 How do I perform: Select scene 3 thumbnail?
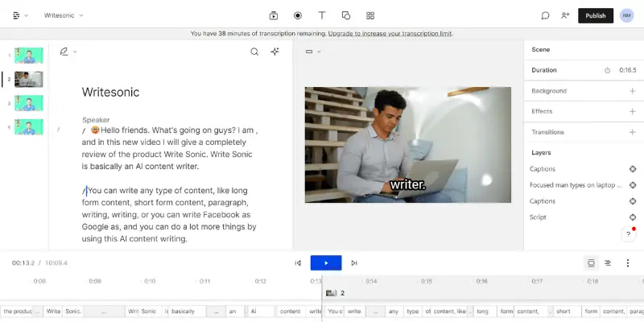[x=29, y=103]
